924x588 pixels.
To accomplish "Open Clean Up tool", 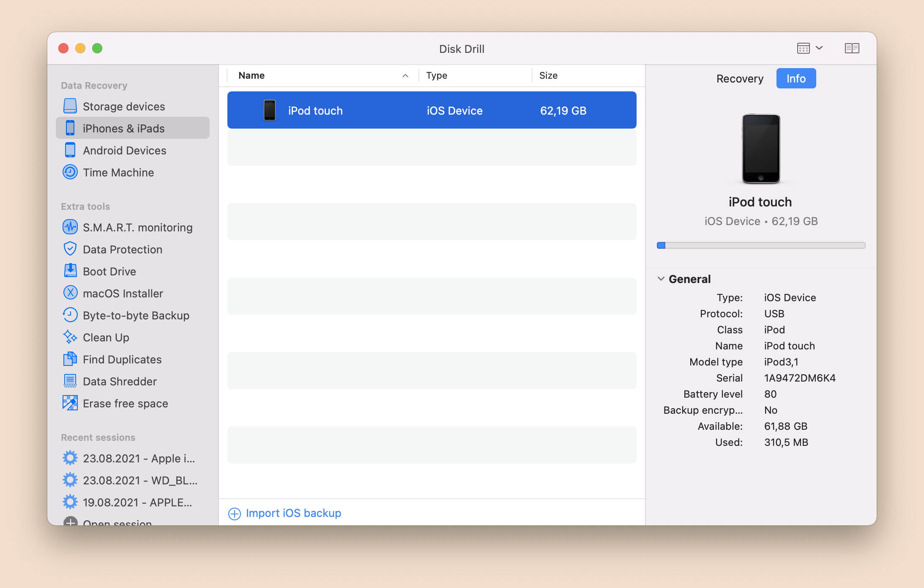I will point(133,337).
